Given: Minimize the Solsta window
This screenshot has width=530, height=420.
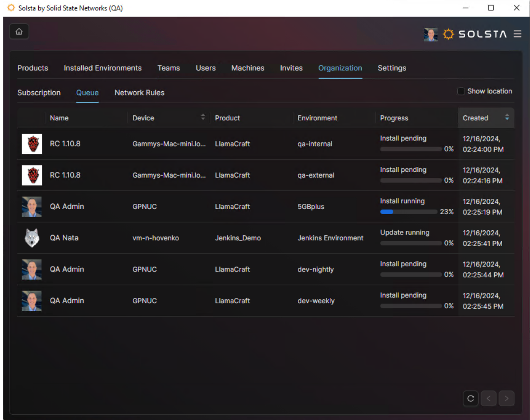Looking at the screenshot, I should (x=466, y=8).
